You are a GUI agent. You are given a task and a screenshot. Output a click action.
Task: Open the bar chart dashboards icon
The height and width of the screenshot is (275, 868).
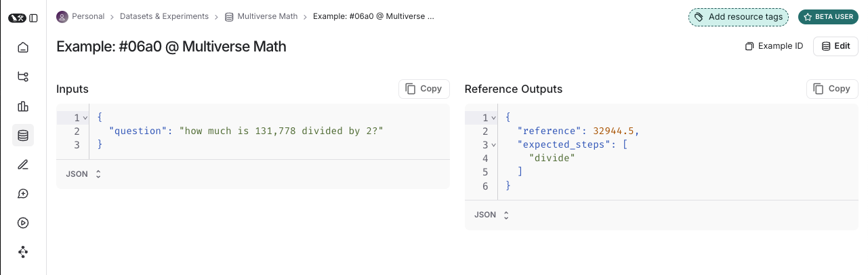pos(23,106)
